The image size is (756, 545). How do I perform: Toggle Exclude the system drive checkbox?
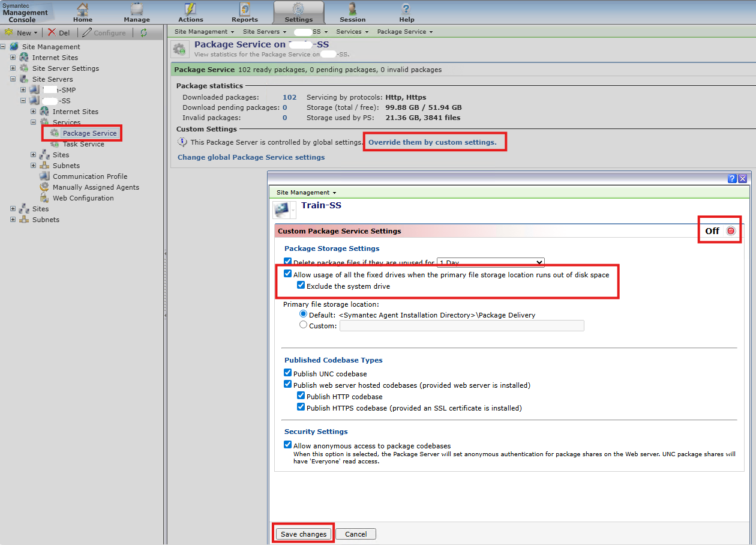click(301, 286)
